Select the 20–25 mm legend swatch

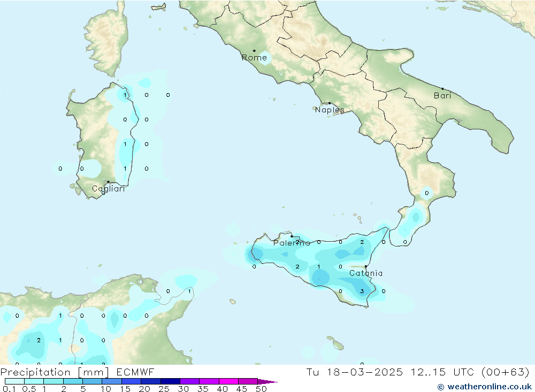(151, 381)
